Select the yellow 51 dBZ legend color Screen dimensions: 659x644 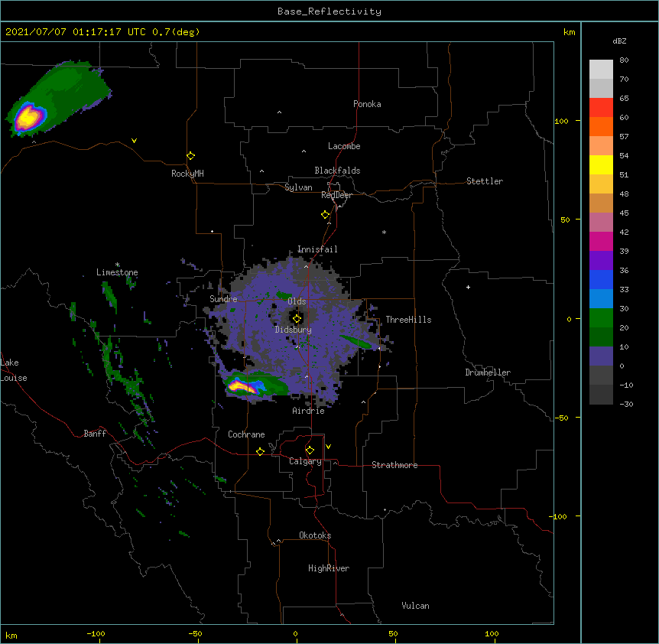pos(601,164)
